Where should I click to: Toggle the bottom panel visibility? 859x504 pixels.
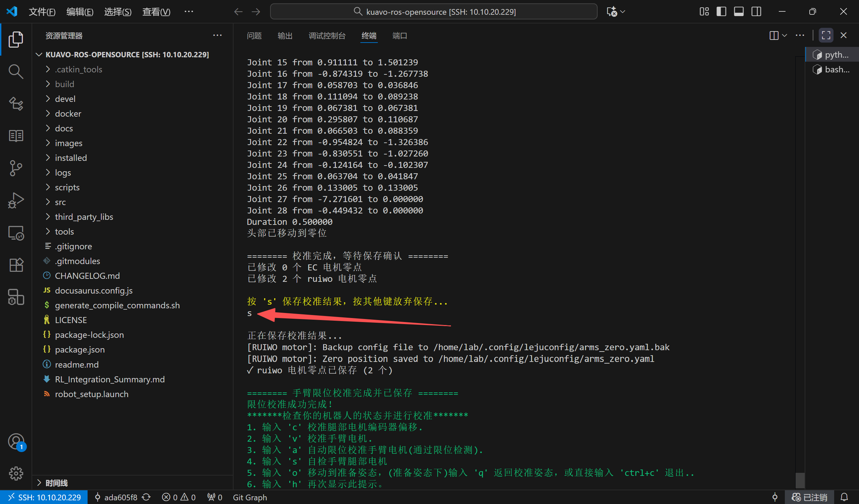point(739,12)
